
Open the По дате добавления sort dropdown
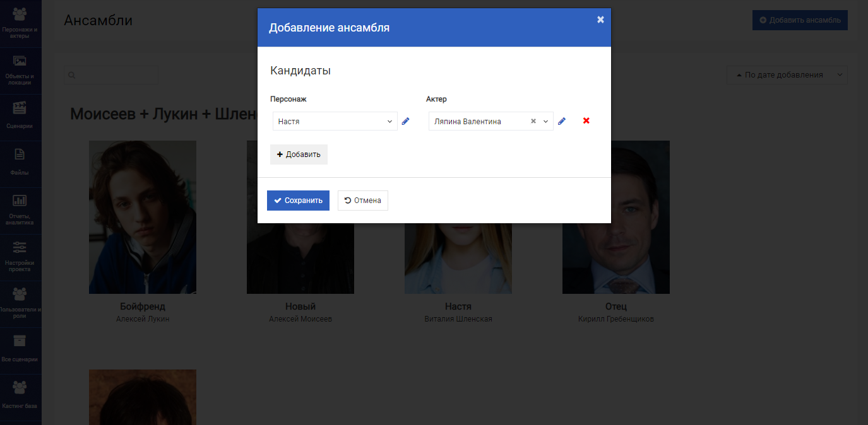coord(787,75)
